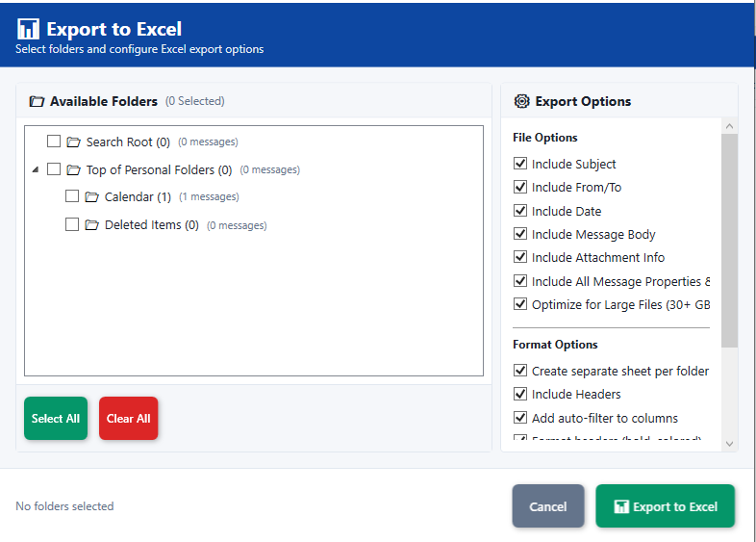The image size is (756, 542).
Task: Start export with Export to Excel button
Action: [x=666, y=506]
